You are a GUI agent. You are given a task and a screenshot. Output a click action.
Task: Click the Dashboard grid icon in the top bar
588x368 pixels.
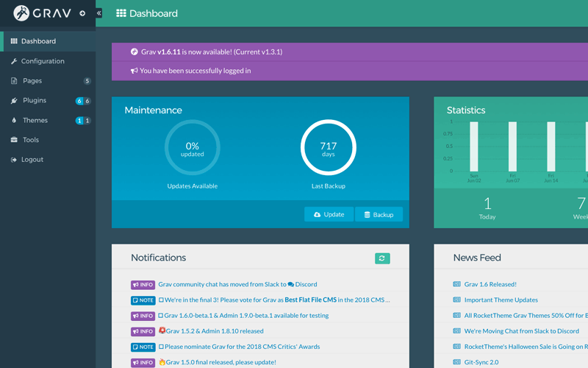tap(121, 13)
